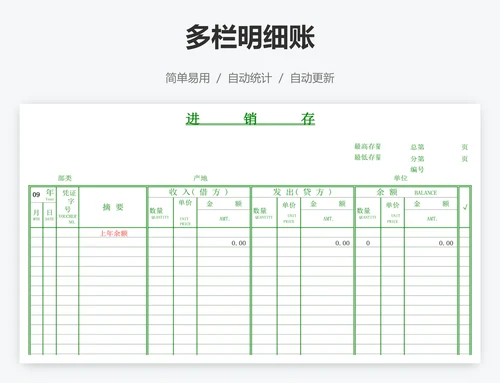500x383 pixels.
Task: Click the 进销存 underlined sheet title
Action: click(x=250, y=119)
